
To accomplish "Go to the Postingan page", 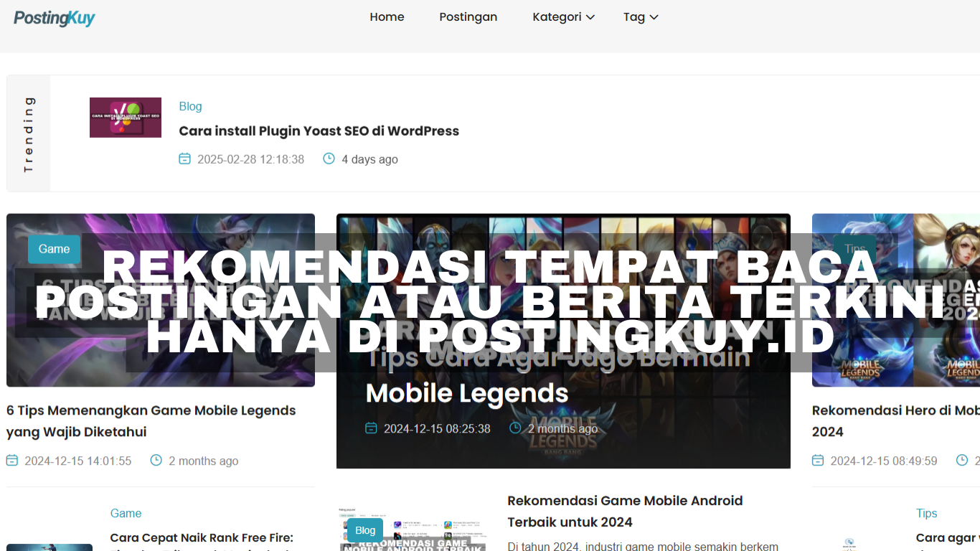I will 468,17.
